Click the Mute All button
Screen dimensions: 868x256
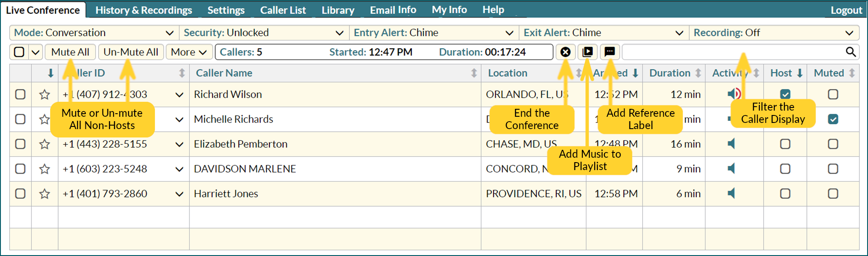point(70,52)
